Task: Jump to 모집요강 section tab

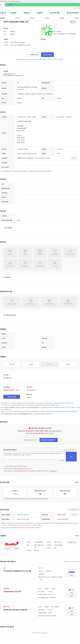Action: pos(2,18)
